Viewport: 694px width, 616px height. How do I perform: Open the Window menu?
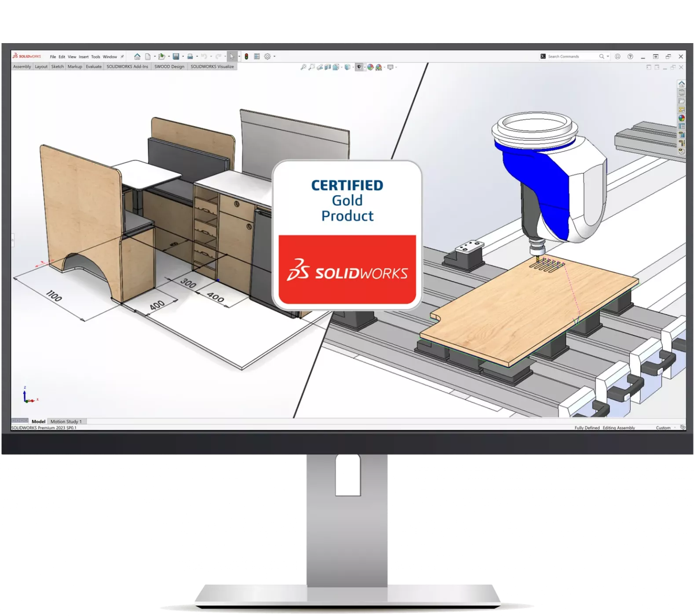tap(110, 57)
